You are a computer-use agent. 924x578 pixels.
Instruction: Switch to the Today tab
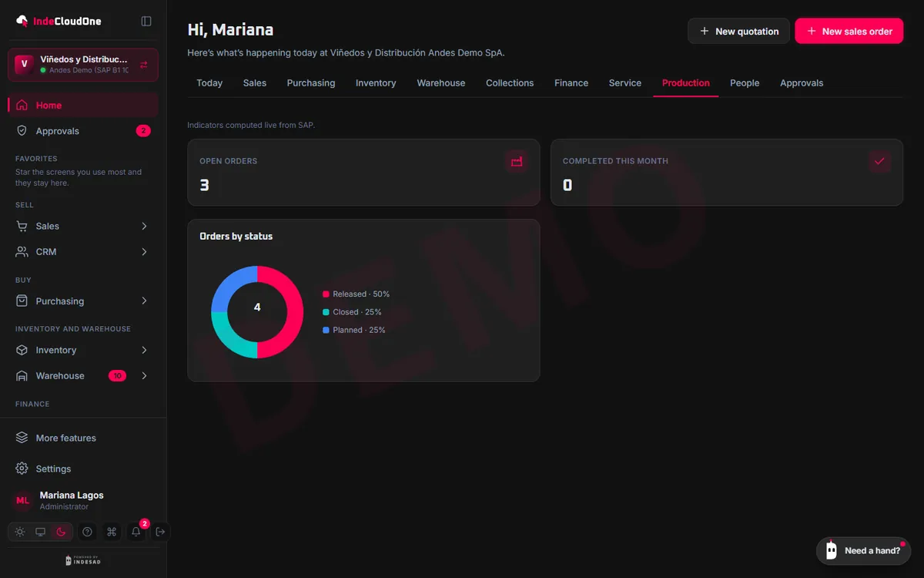coord(209,83)
